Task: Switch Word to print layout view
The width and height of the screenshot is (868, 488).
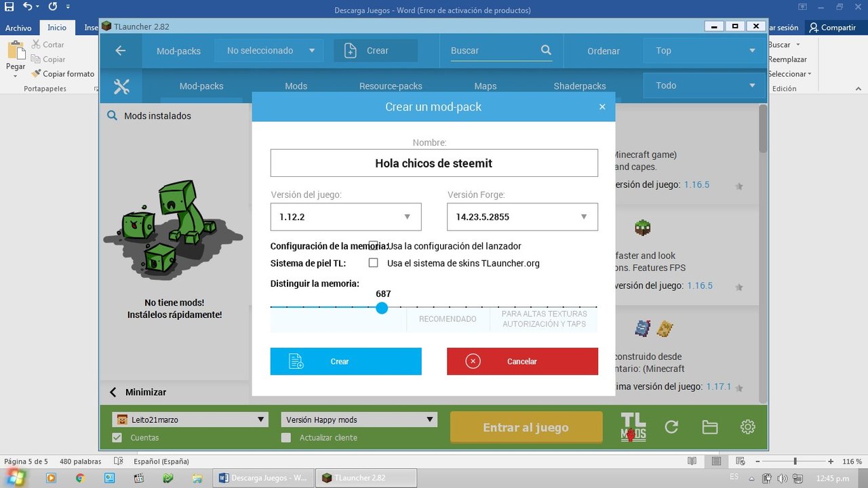Action: pos(717,462)
